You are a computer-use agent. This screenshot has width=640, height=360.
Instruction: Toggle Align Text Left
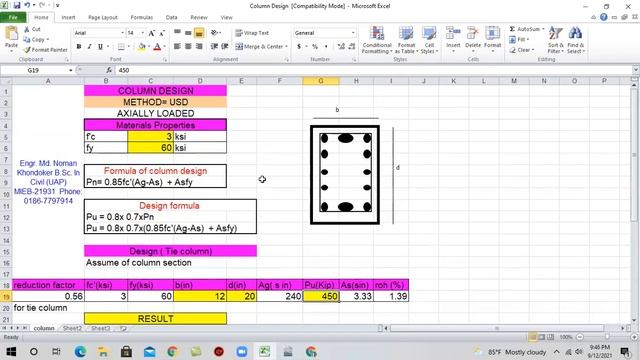click(x=177, y=47)
